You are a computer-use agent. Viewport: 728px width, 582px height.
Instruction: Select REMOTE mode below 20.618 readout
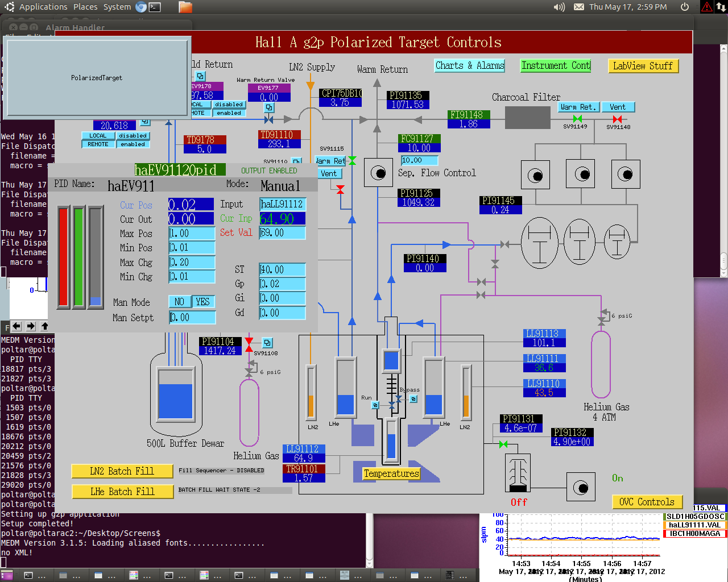[x=98, y=144]
